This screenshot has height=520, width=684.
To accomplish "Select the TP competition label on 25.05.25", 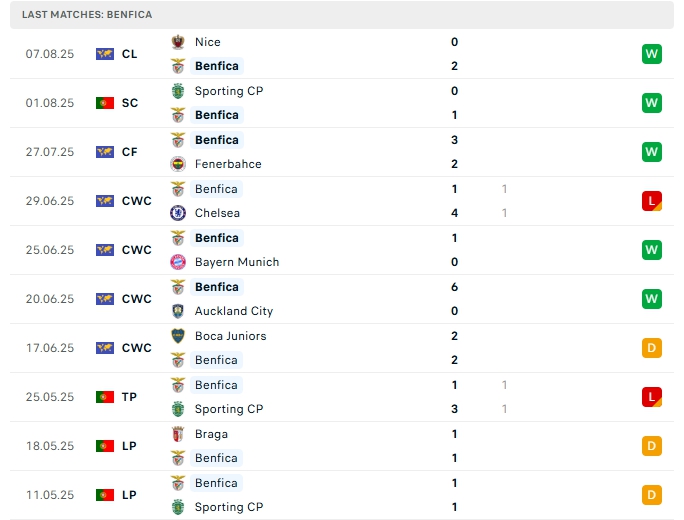I will click(x=130, y=397).
